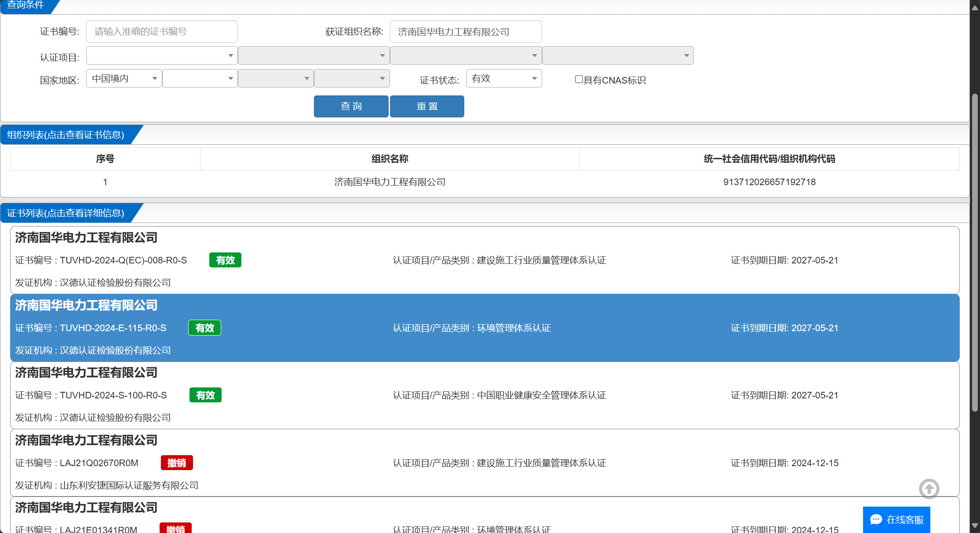The image size is (980, 533).
Task: Open the third 认证项目 dropdown
Action: (466, 55)
